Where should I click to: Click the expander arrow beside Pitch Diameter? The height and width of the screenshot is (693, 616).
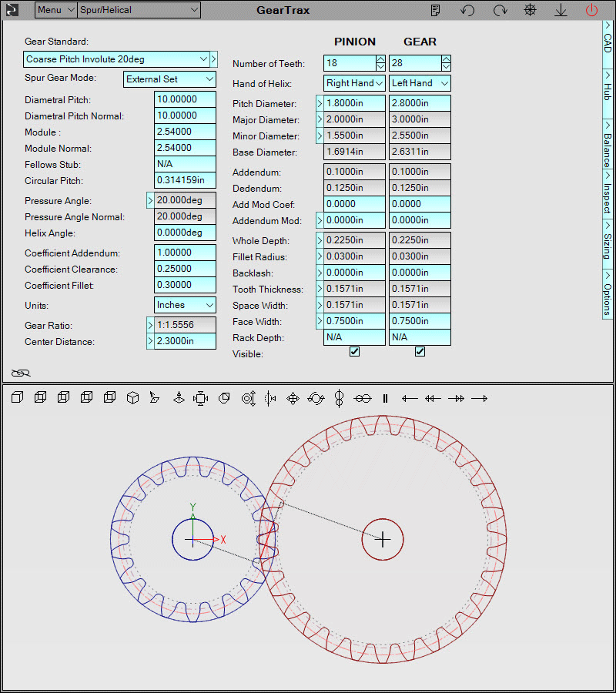tap(320, 103)
